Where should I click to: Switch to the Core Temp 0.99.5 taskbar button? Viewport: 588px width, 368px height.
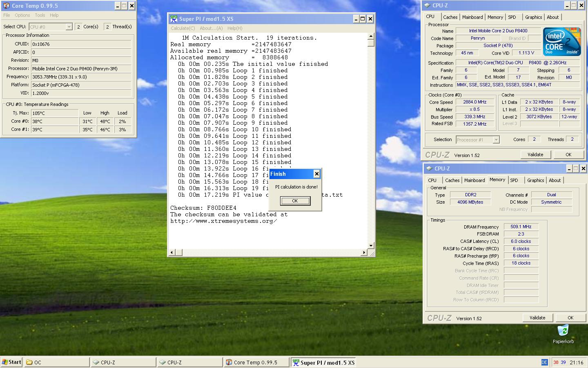[257, 362]
